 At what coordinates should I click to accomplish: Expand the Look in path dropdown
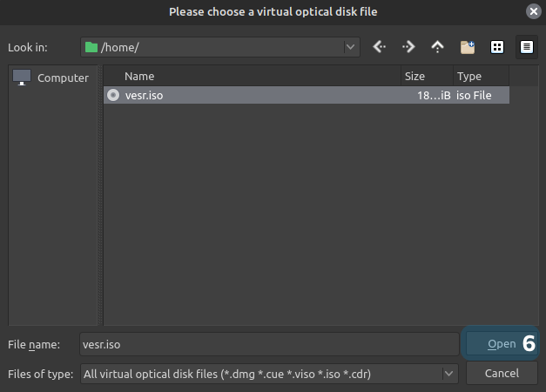pos(351,47)
